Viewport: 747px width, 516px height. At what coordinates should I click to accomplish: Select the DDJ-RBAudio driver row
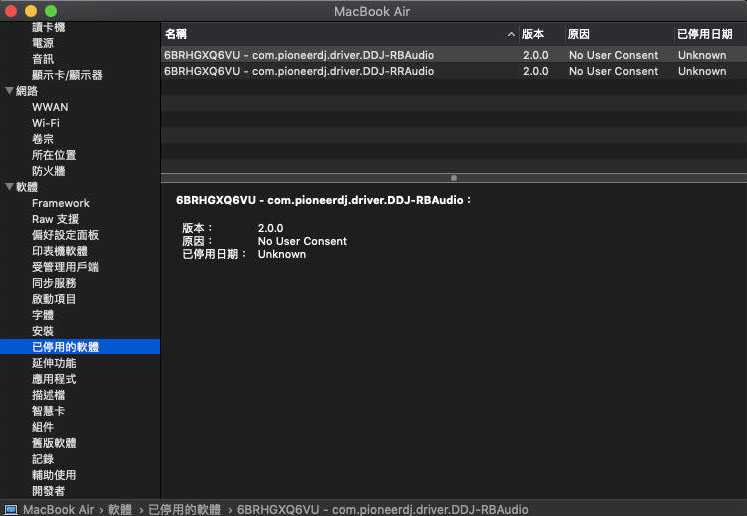[454, 55]
